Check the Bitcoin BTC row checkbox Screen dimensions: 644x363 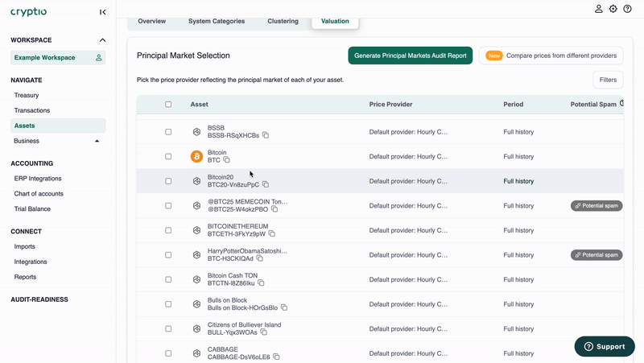[168, 156]
